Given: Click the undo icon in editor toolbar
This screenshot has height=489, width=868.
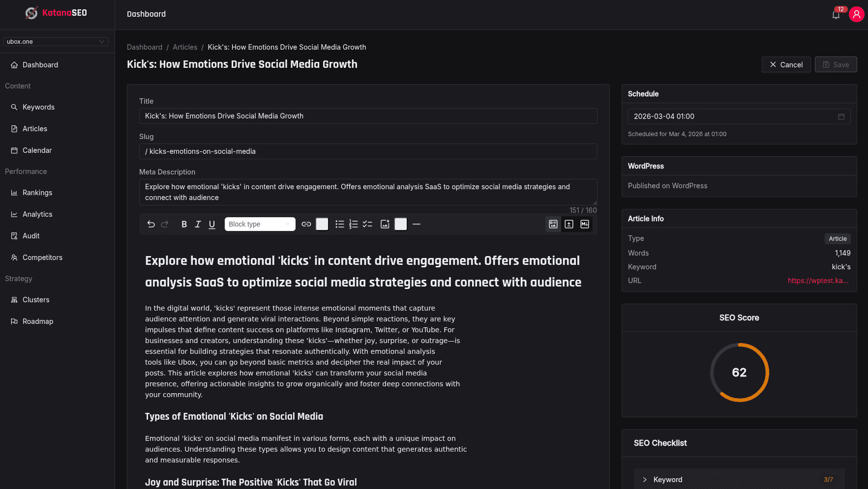Looking at the screenshot, I should (151, 224).
